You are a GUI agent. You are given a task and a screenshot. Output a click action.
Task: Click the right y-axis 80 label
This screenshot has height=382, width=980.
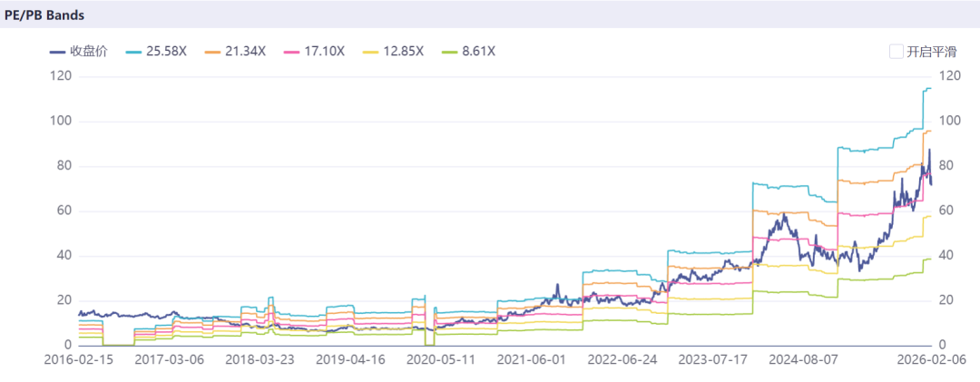(946, 166)
